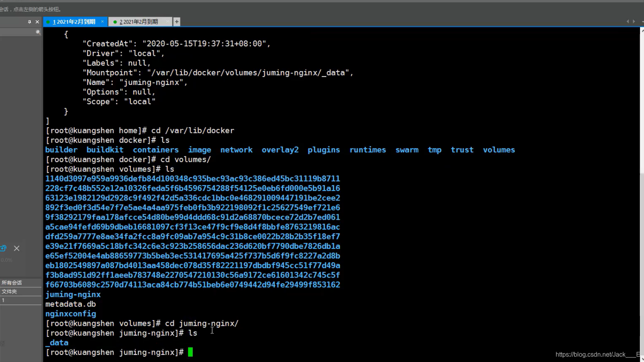
Task: Click the 'runtimes' directory name
Action: 368,150
